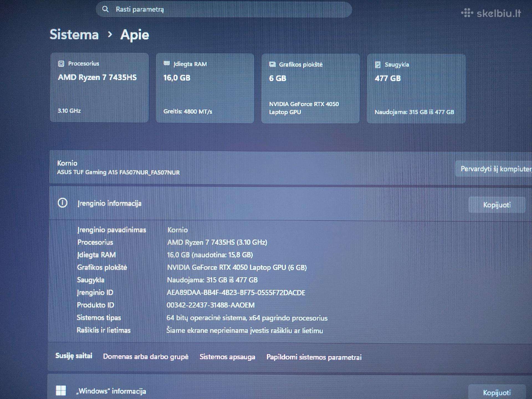532x399 pixels.
Task: Click the device name "Kornio" value in the info list
Action: 178,230
